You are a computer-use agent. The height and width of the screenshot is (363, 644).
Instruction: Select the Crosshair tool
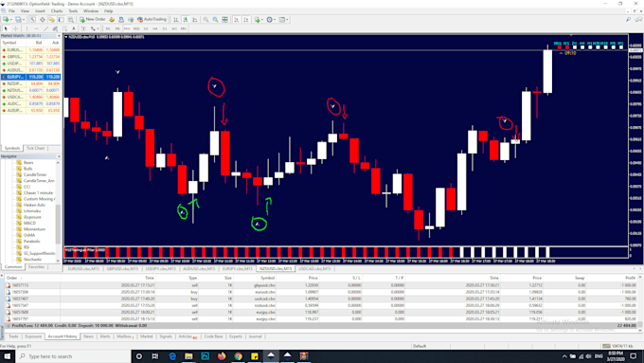tap(15, 28)
